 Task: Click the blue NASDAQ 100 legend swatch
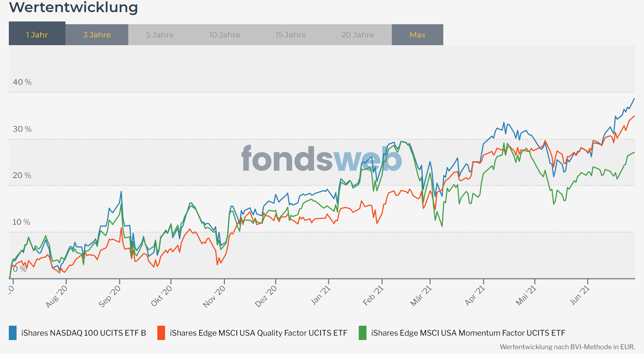(13, 333)
